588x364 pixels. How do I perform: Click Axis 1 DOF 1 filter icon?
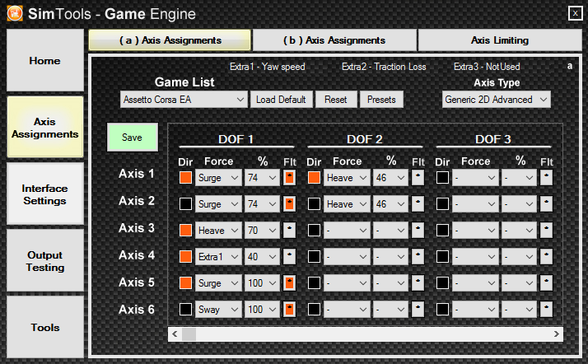pyautogui.click(x=290, y=177)
